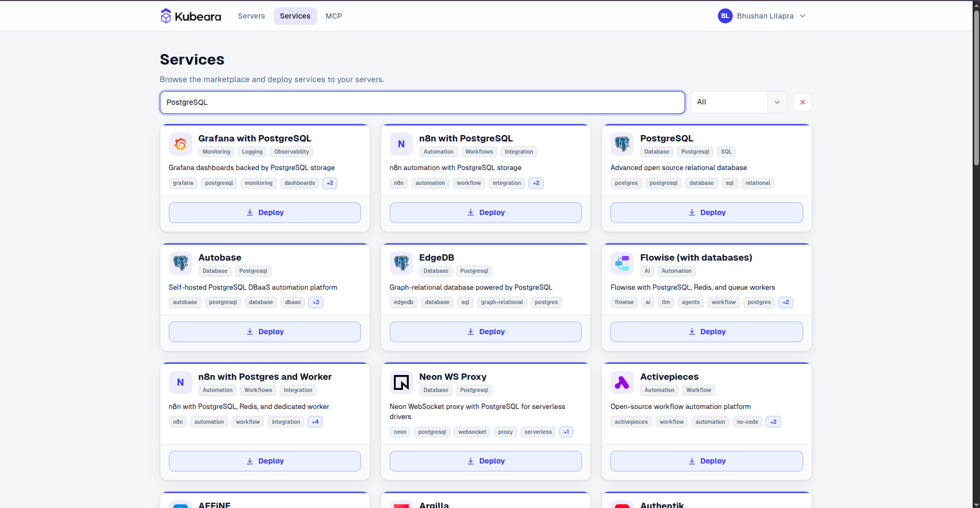
Task: Click the Flowise (with databases) icon
Action: [x=622, y=263]
